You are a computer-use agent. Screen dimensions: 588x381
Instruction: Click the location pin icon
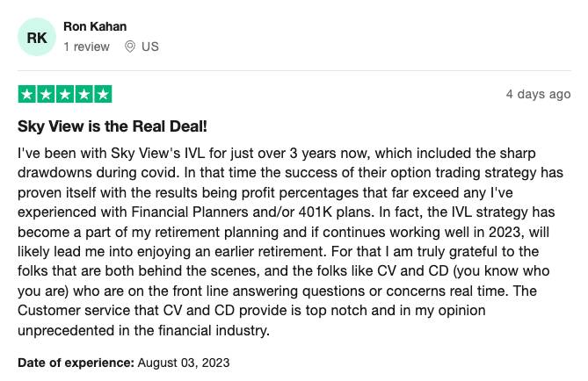130,47
